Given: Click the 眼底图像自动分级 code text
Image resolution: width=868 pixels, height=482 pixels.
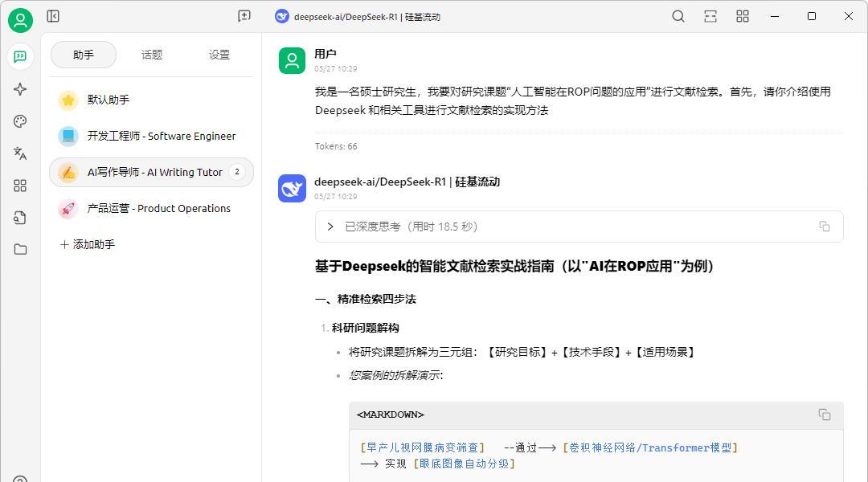Looking at the screenshot, I should coord(464,464).
